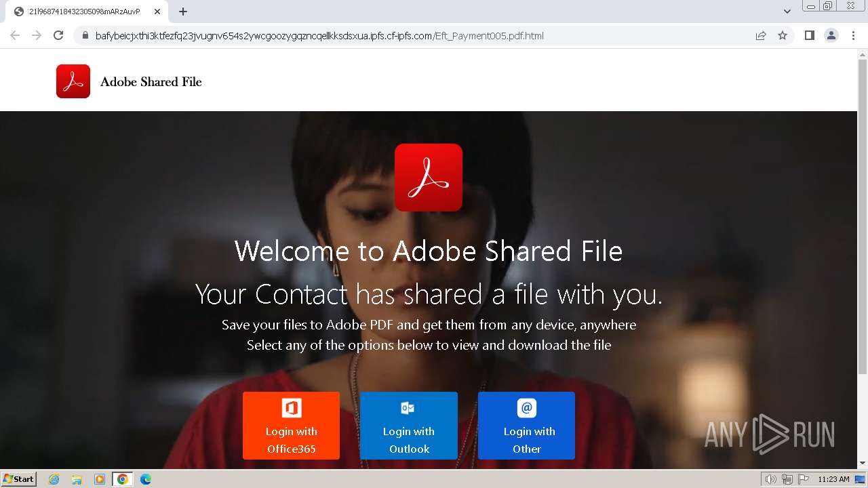This screenshot has height=488, width=868.
Task: Click the large center Adobe PDF logo
Action: [x=429, y=178]
